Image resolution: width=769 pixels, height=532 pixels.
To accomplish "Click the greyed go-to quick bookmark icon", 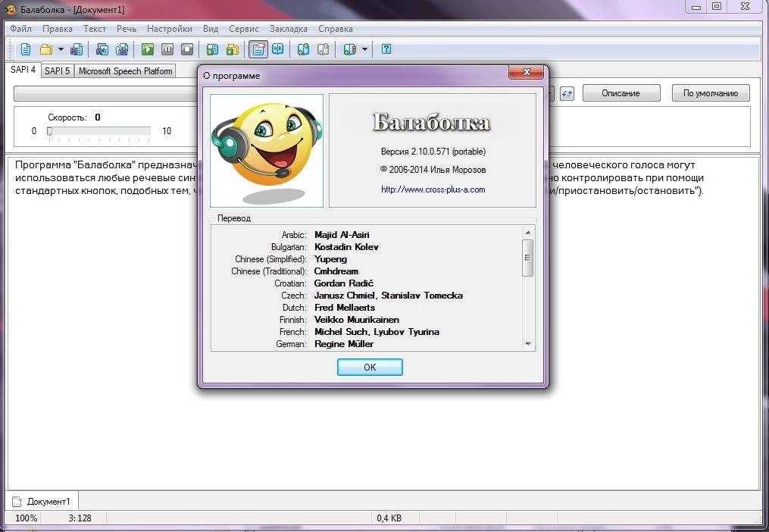I will tap(324, 49).
